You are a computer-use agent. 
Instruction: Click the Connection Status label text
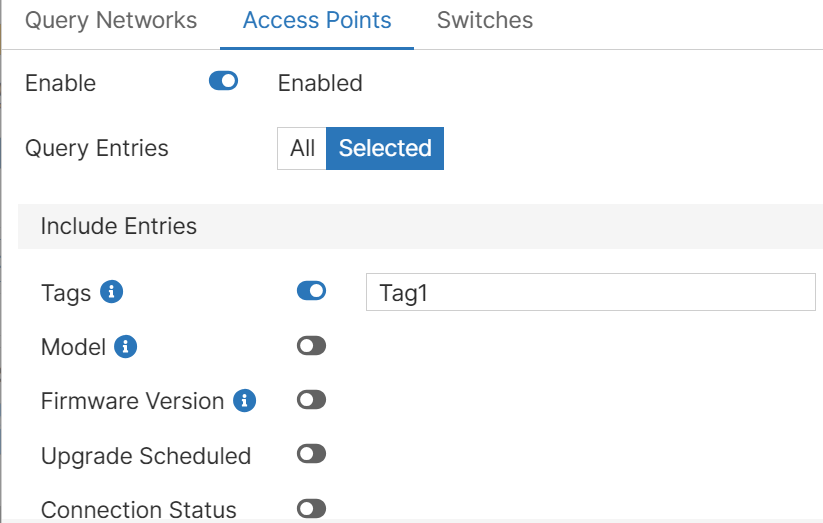[x=139, y=510]
